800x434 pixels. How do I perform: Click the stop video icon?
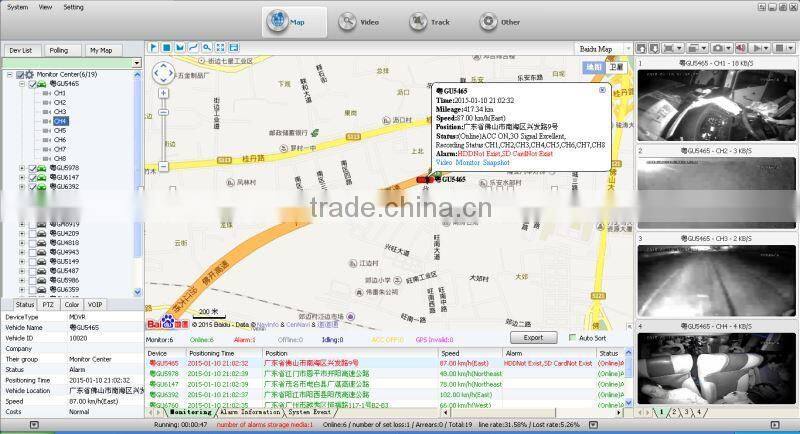(x=780, y=48)
